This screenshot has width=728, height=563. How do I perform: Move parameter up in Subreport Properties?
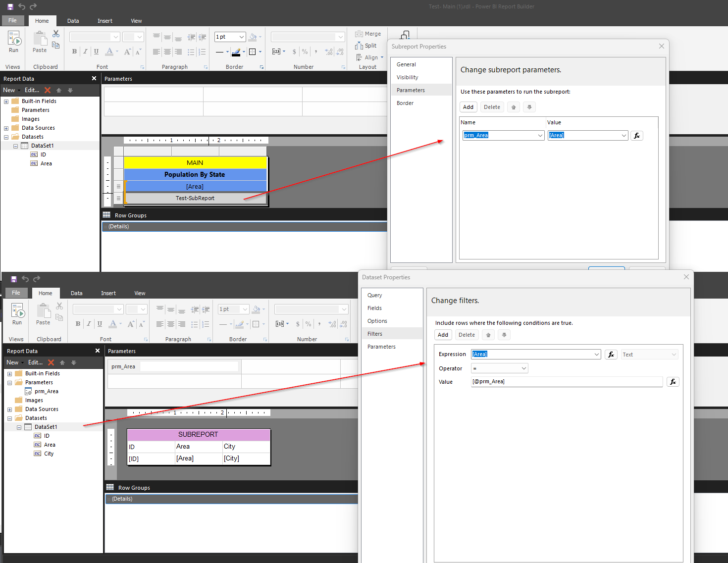(514, 107)
